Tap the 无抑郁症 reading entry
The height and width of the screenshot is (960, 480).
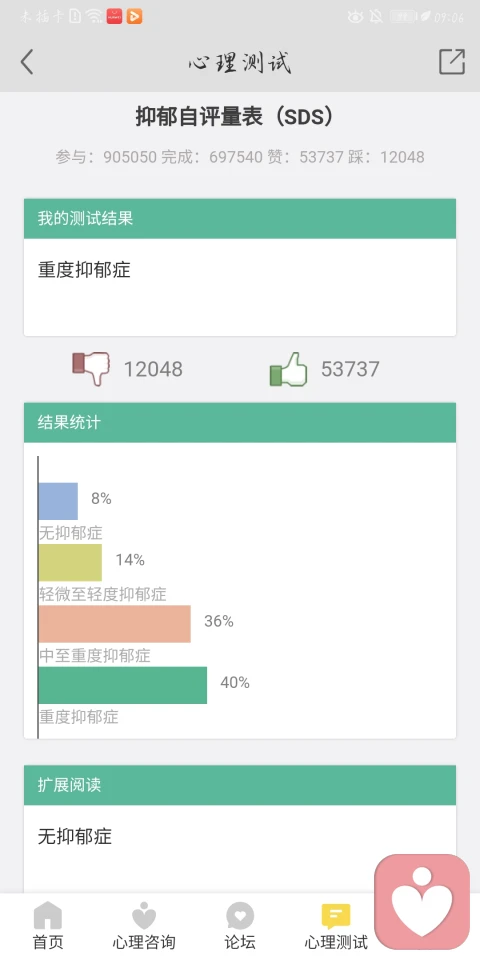pos(75,836)
